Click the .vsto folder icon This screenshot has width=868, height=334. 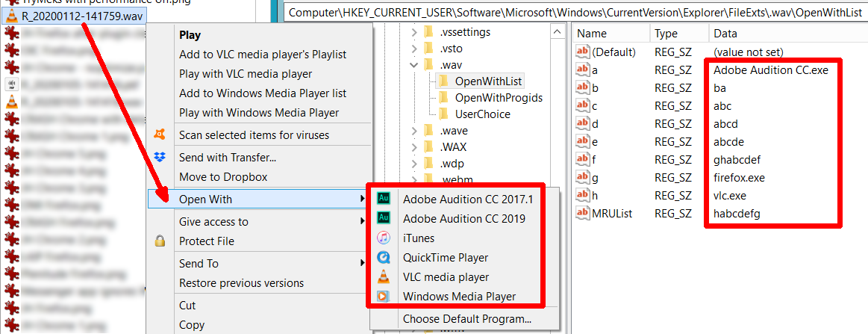428,49
